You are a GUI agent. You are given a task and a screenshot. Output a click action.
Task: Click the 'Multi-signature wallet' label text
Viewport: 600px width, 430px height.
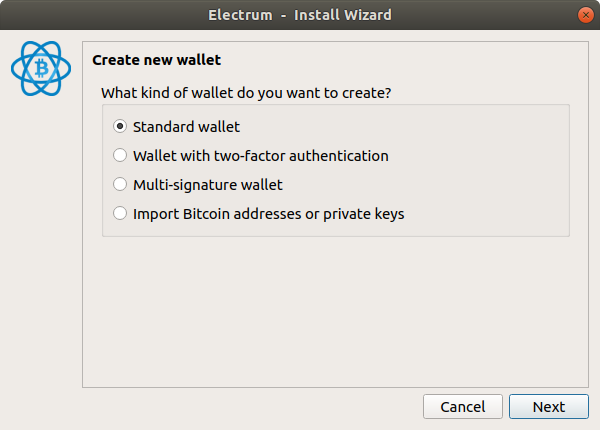(208, 185)
